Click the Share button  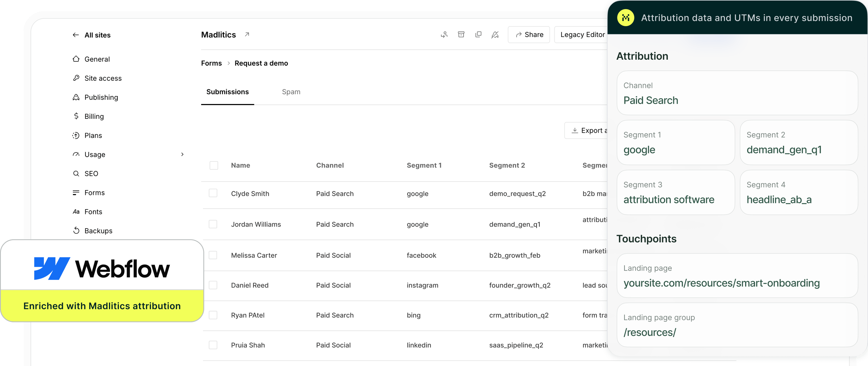(x=529, y=35)
